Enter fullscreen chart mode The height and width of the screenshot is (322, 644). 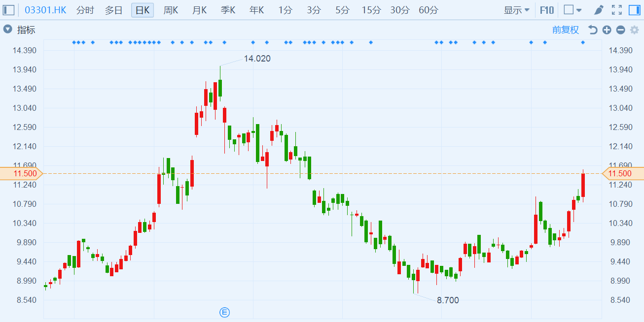[x=616, y=10]
